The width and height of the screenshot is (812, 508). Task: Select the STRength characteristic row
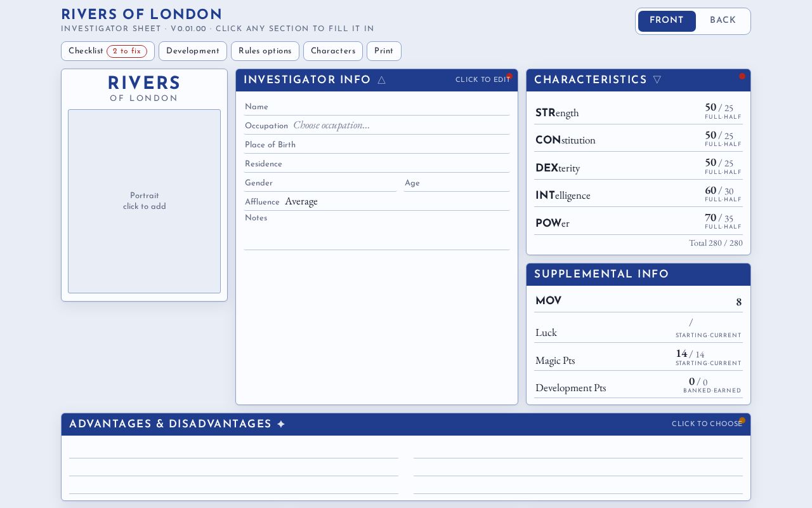[x=638, y=111]
